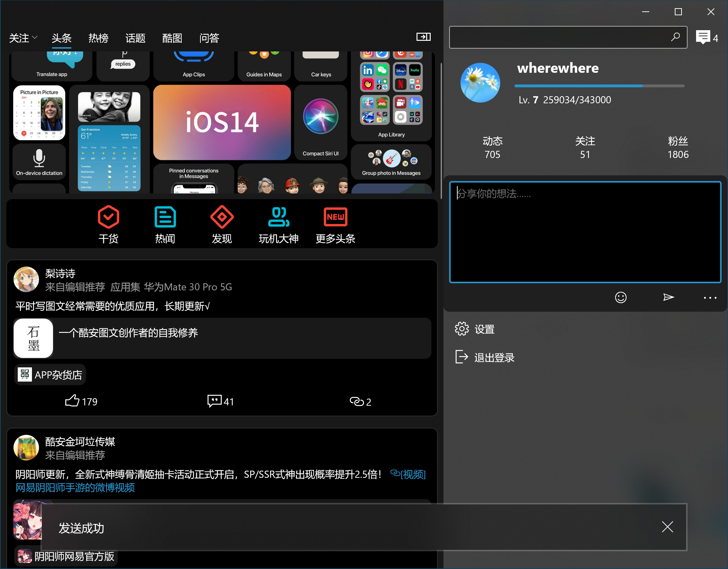Select the 酷图 tab
Screen dimensions: 728x569
172,38
